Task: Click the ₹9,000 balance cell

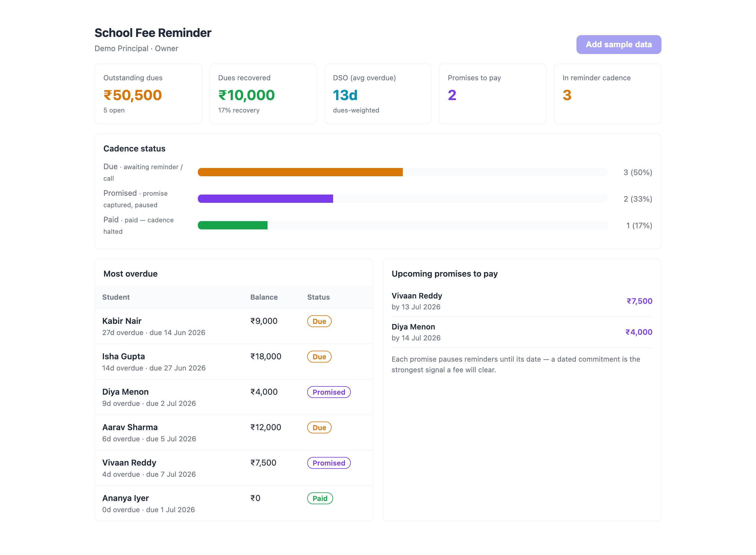Action: point(264,321)
